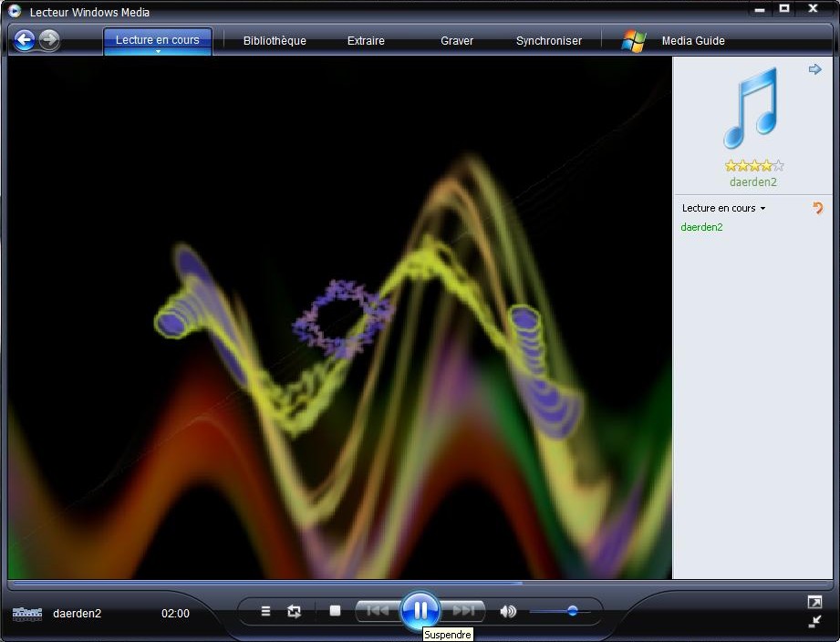The width and height of the screenshot is (840, 642).
Task: Click the visualization icon beside daerden2 title
Action: point(27,614)
